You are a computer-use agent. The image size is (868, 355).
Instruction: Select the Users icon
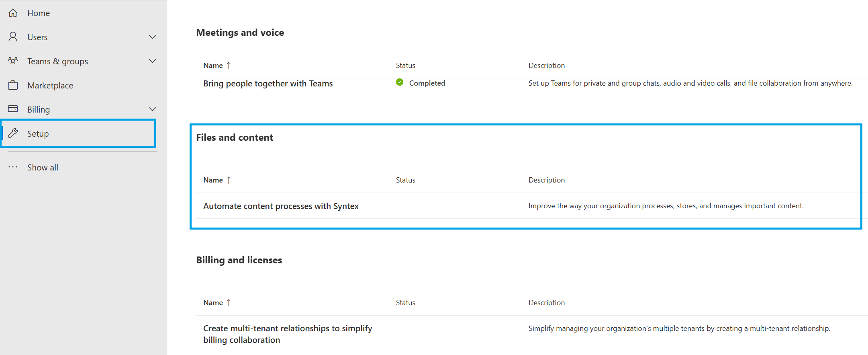pyautogui.click(x=13, y=37)
